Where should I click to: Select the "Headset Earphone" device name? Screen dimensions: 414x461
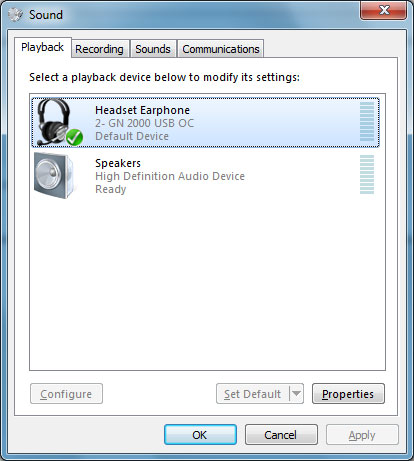(x=142, y=110)
